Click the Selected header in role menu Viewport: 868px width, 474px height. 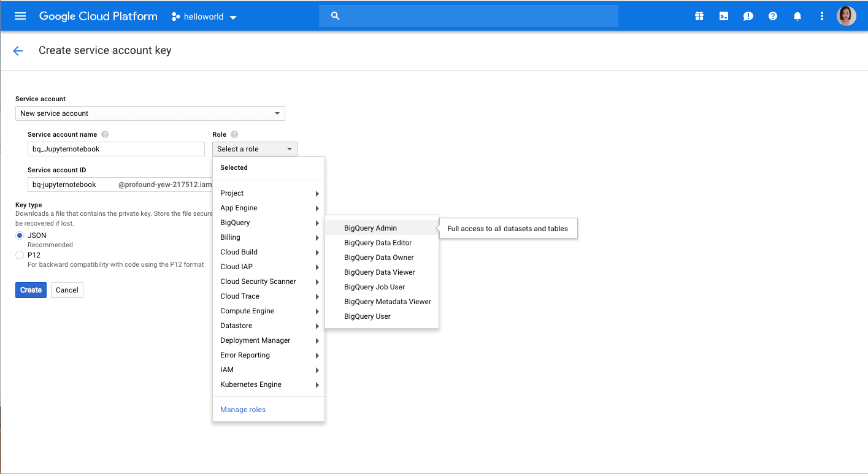(x=234, y=167)
